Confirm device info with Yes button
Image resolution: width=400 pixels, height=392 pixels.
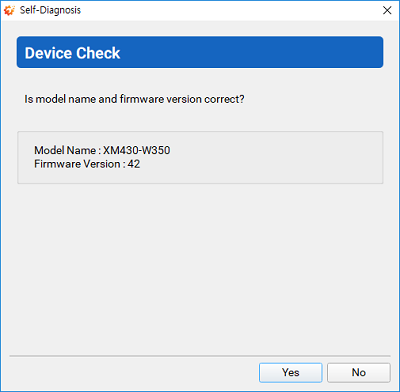pos(291,372)
